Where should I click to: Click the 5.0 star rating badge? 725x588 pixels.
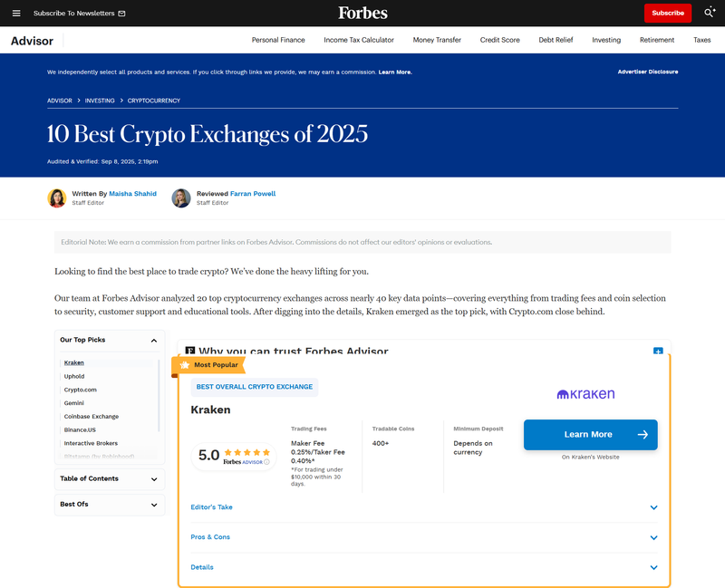pyautogui.click(x=234, y=457)
